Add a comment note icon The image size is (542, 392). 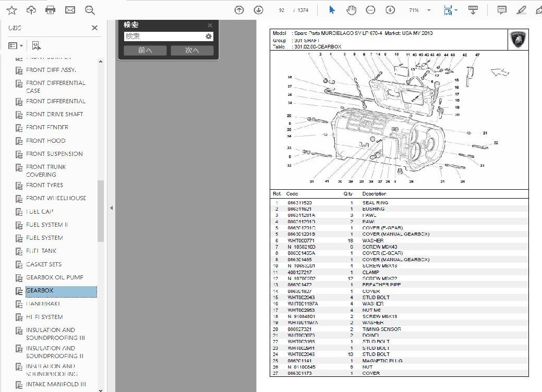tap(502, 10)
